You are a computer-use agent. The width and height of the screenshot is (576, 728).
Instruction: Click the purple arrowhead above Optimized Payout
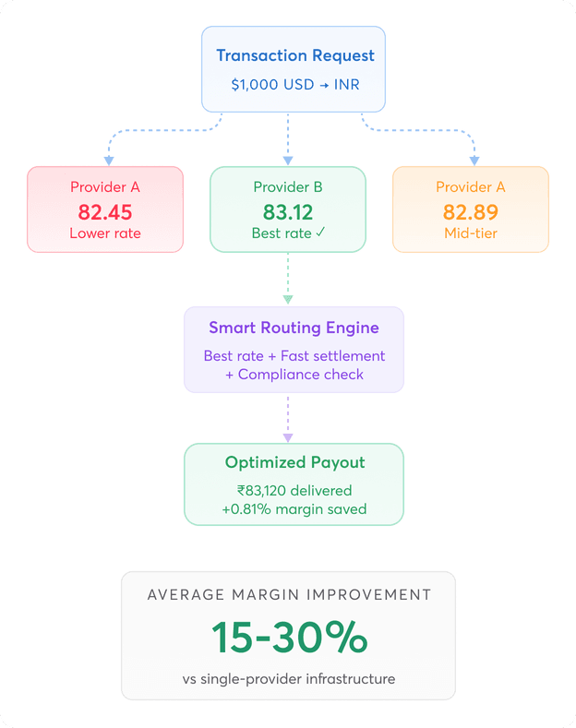click(x=288, y=436)
